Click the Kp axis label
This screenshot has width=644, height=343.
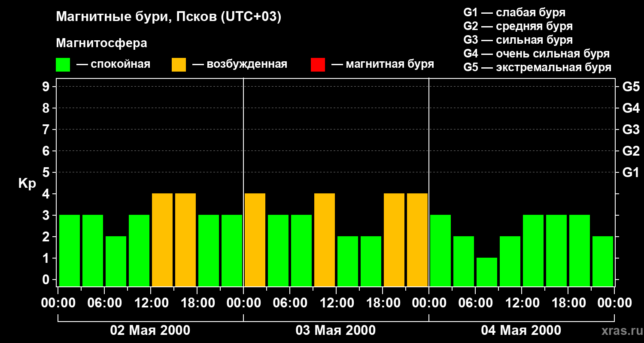27,184
